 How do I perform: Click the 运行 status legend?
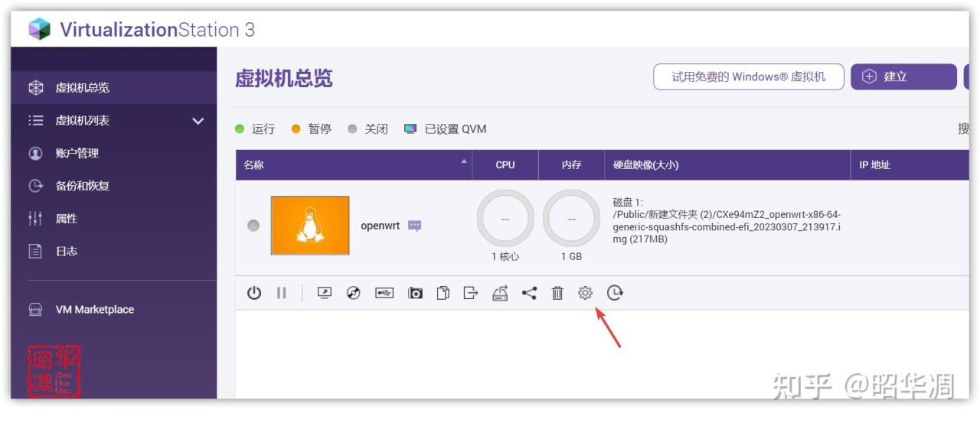(x=255, y=129)
